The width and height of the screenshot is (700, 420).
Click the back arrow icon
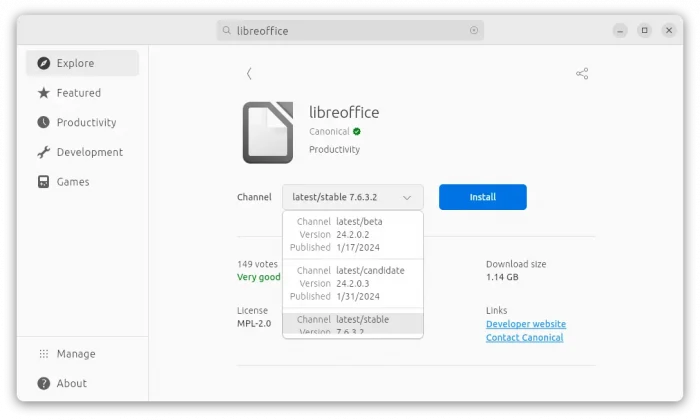click(x=249, y=74)
